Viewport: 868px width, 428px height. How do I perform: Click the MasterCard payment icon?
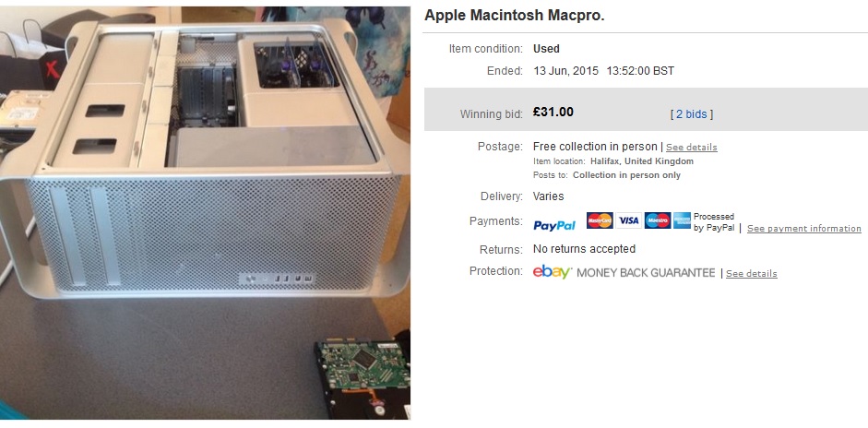[600, 220]
